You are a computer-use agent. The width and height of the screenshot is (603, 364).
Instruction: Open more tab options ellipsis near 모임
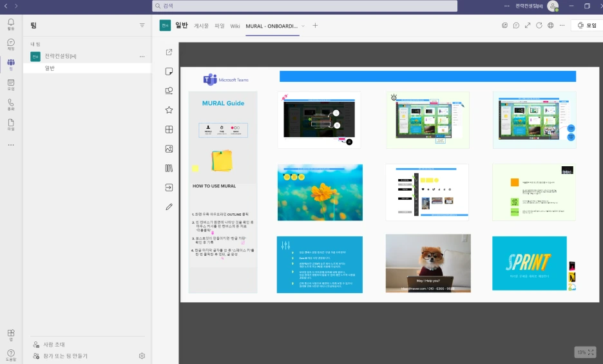pos(562,25)
